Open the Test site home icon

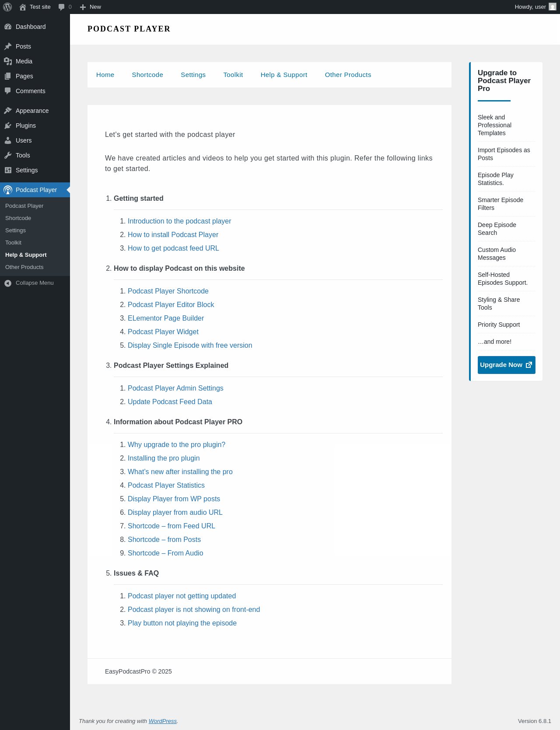click(23, 7)
